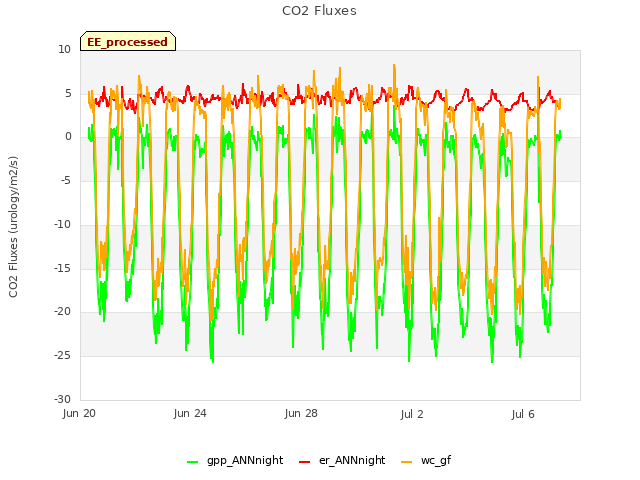Click the orange wc_gf legend swatch
This screenshot has width=640, height=480.
point(407,462)
